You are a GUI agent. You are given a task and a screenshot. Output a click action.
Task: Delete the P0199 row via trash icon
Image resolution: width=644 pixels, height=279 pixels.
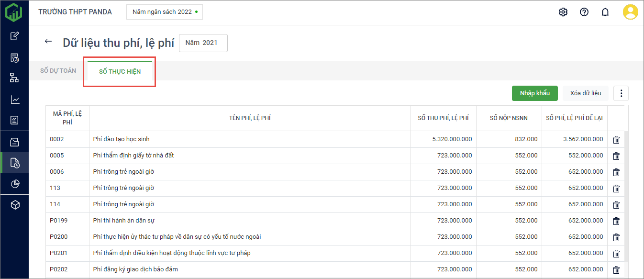616,221
